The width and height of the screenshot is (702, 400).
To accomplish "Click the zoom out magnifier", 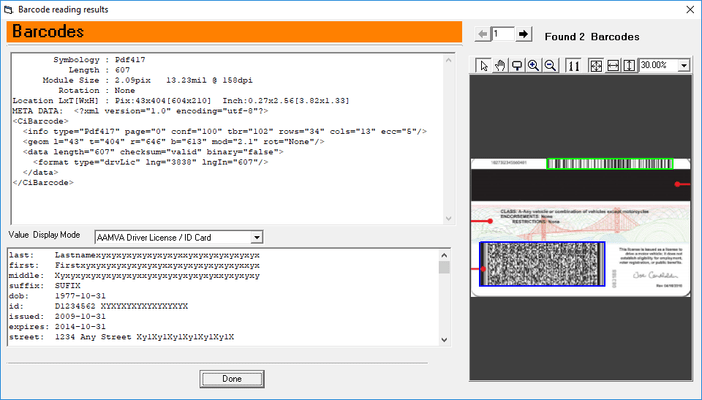I will [550, 65].
